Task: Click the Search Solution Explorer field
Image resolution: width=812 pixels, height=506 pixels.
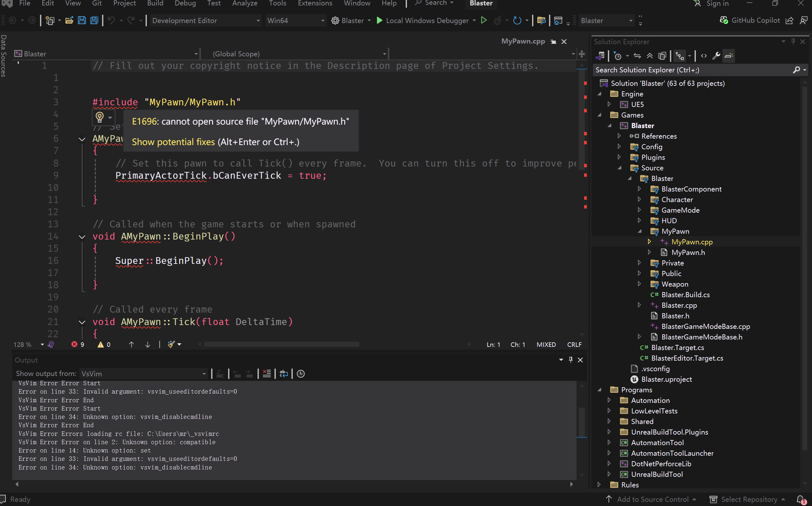Action: tap(692, 70)
